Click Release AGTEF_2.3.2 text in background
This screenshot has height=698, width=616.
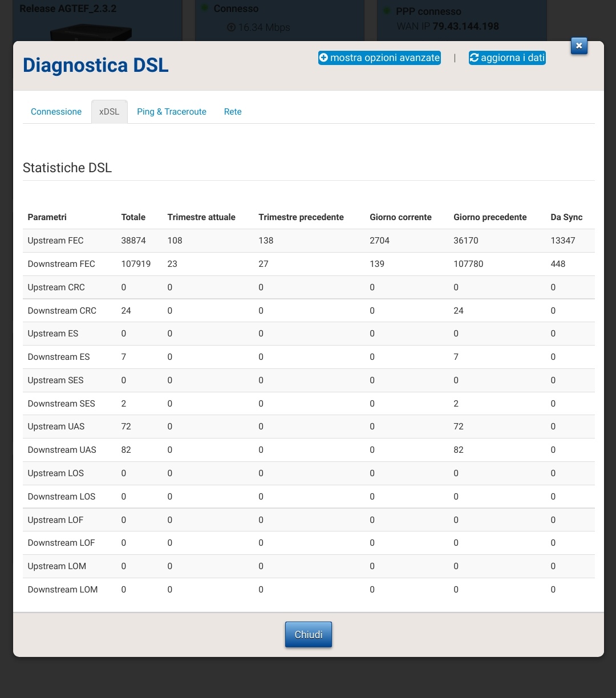pyautogui.click(x=68, y=9)
